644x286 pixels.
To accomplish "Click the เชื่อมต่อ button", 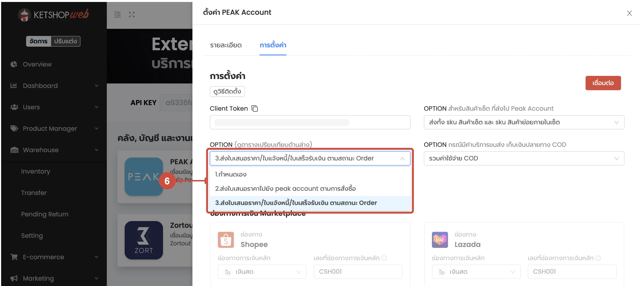I will [x=603, y=83].
